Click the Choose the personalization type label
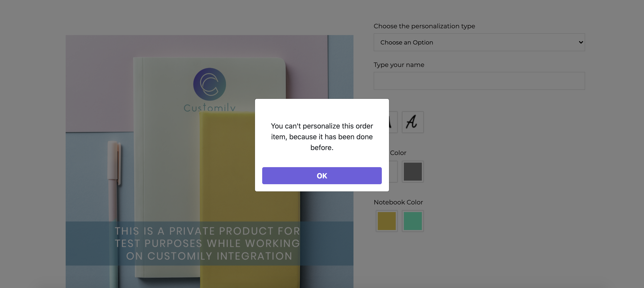Screen dimensions: 644x288 [424, 26]
